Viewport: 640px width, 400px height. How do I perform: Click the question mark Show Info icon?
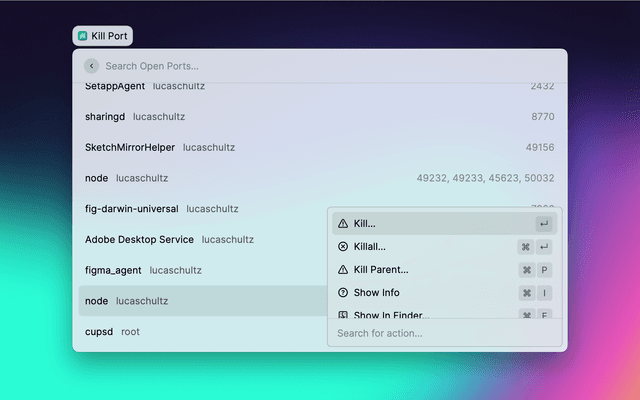click(x=343, y=293)
